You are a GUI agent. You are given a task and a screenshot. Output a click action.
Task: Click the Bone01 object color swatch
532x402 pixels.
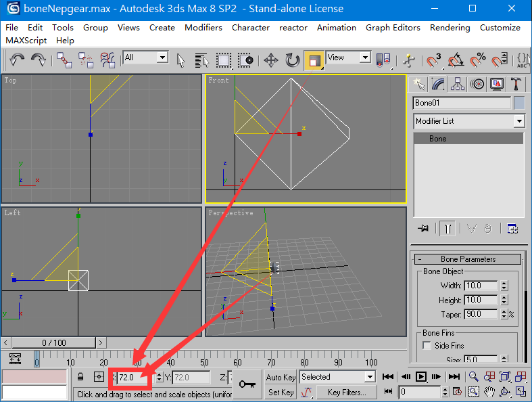coord(519,103)
